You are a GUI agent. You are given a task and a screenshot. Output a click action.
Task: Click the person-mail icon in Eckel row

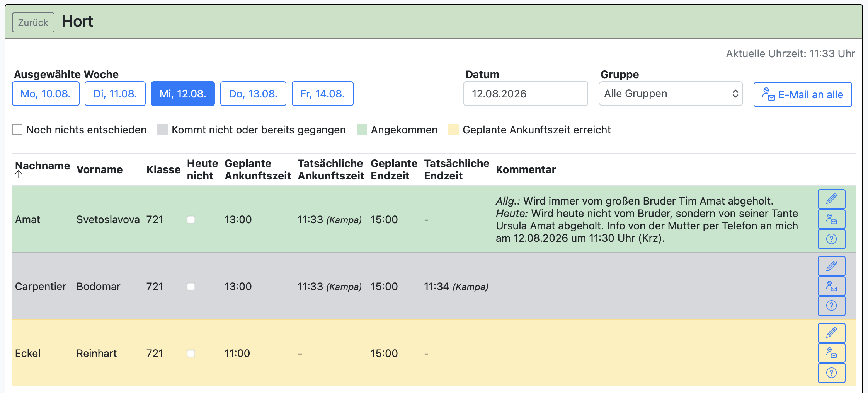click(x=831, y=353)
